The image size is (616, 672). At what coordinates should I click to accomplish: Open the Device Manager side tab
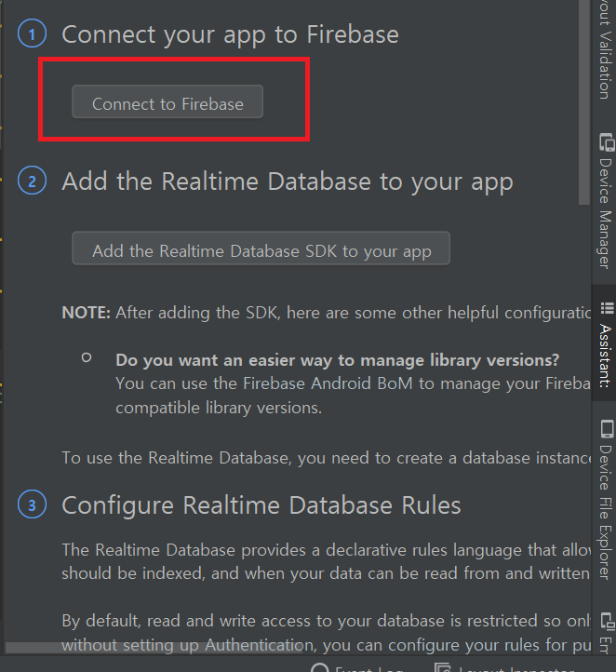pyautogui.click(x=605, y=201)
